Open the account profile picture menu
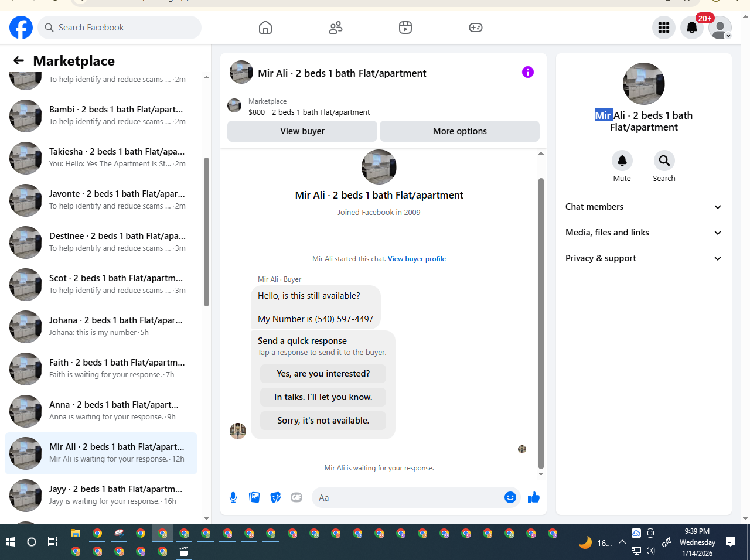750x560 pixels. (x=720, y=28)
